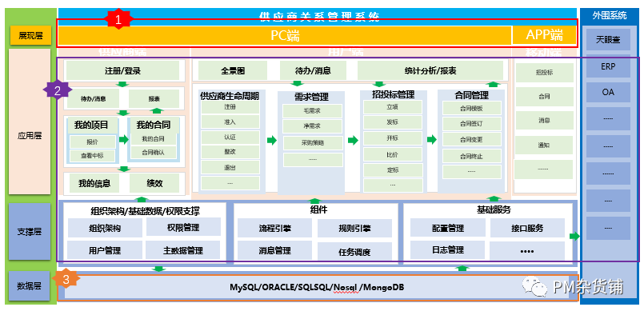Click 招投标 in the mobile column
This screenshot has height=315, width=644.
coord(544,72)
